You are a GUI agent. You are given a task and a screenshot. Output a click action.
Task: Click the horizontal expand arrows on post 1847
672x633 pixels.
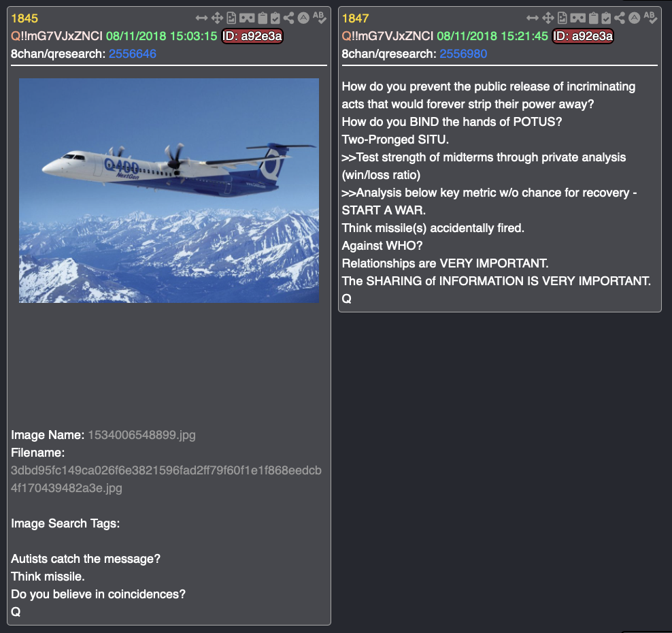coord(533,18)
